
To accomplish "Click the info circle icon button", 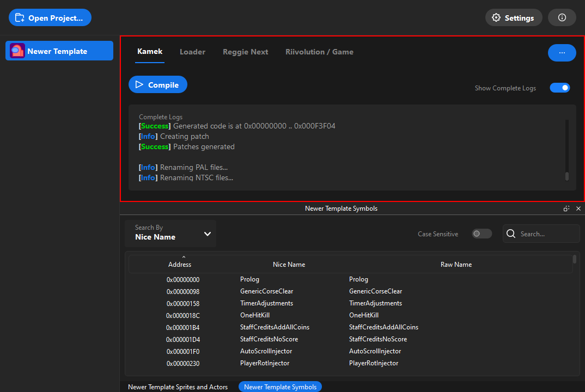I will (x=562, y=17).
